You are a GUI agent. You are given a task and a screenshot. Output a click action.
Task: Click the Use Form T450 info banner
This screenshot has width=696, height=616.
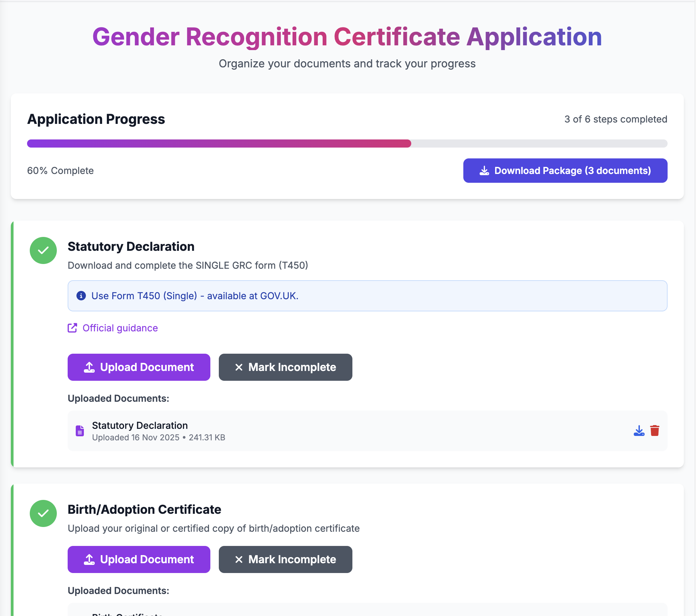coord(367,296)
